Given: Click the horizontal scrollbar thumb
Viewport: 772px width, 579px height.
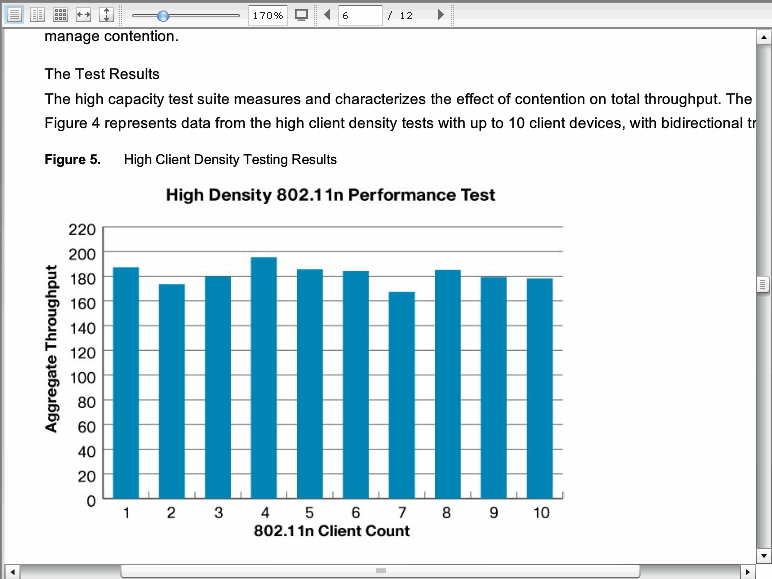Looking at the screenshot, I should [380, 571].
